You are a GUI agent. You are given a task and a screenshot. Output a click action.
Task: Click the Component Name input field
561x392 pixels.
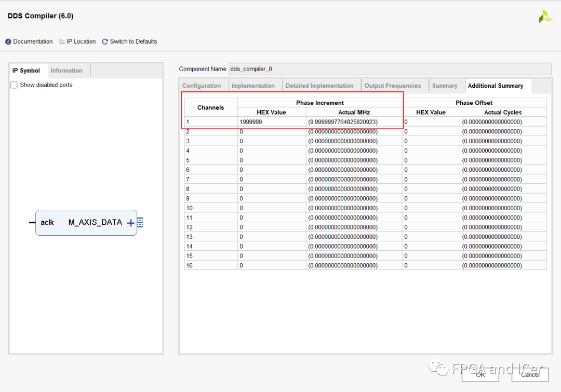click(x=390, y=69)
